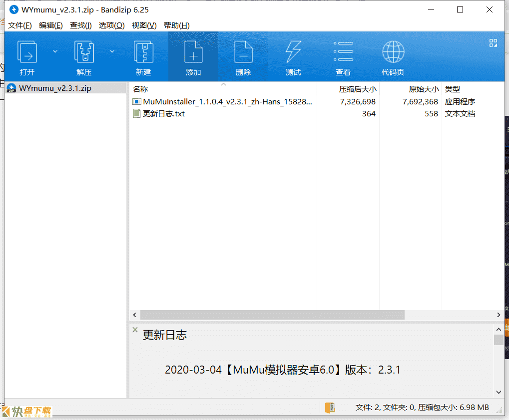
Task: Click the toolbar grid settings icon
Action: [493, 43]
